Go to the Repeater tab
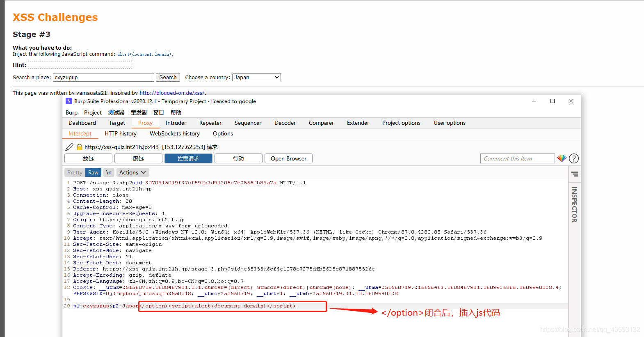Viewport: 644px width, 337px height. coord(210,123)
